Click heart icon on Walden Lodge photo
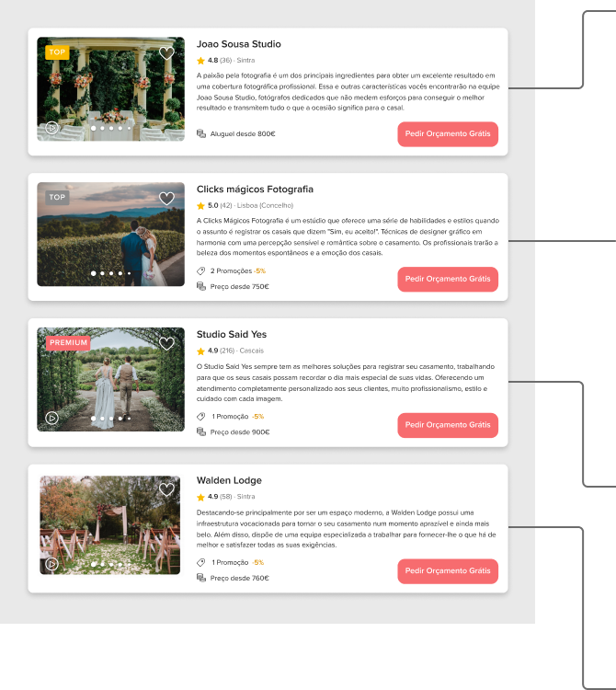 (166, 489)
